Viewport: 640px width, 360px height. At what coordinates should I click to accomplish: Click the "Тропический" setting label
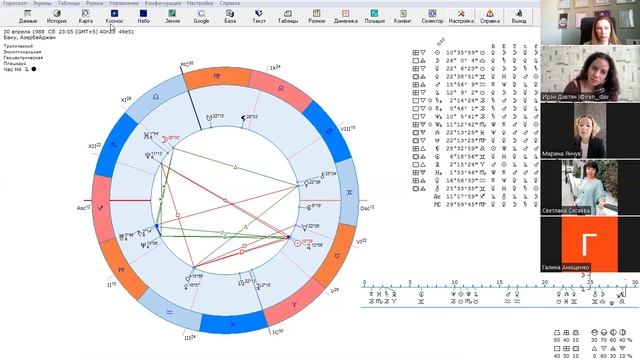coord(18,46)
